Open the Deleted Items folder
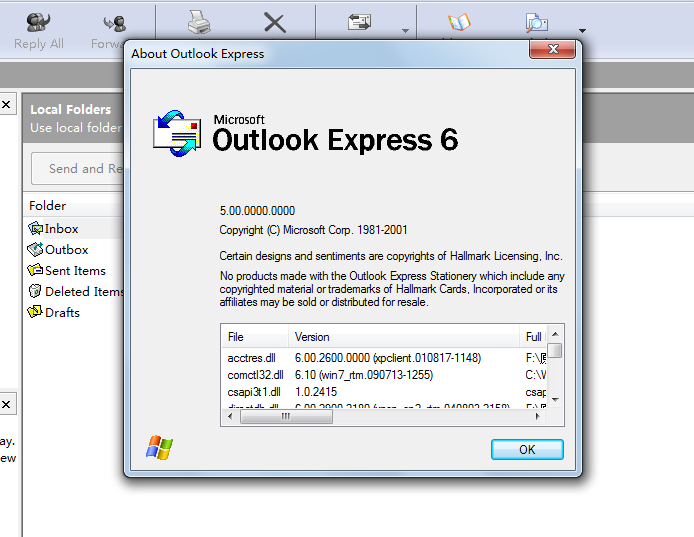Image resolution: width=694 pixels, height=537 pixels. 84,291
